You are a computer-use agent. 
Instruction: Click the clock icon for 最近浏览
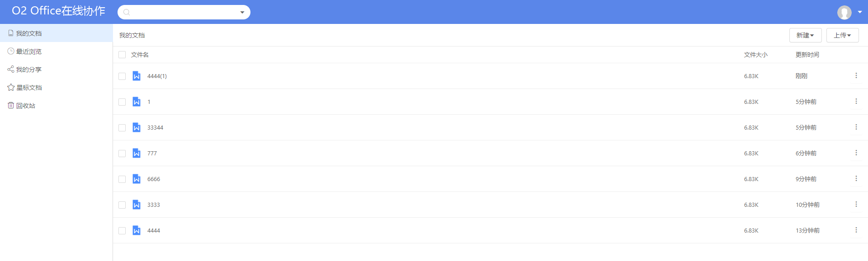click(x=11, y=51)
